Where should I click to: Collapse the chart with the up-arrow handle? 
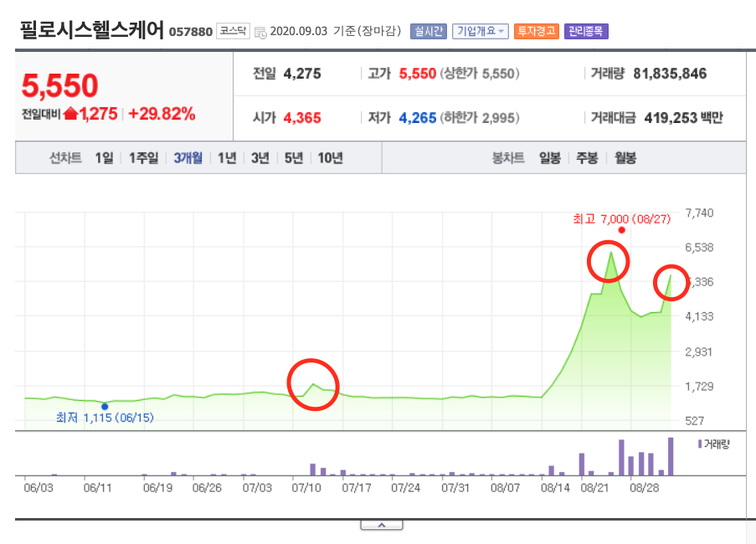click(x=382, y=526)
